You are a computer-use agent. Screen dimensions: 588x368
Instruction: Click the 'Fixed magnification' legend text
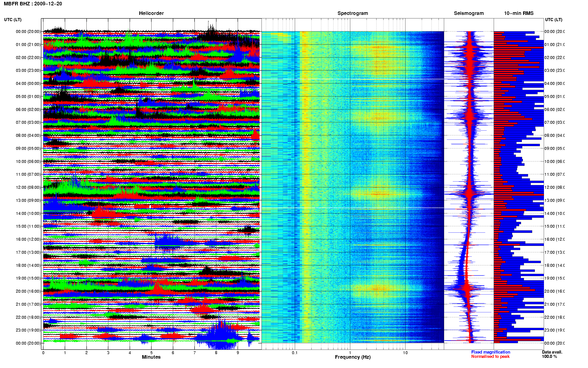[x=491, y=352]
